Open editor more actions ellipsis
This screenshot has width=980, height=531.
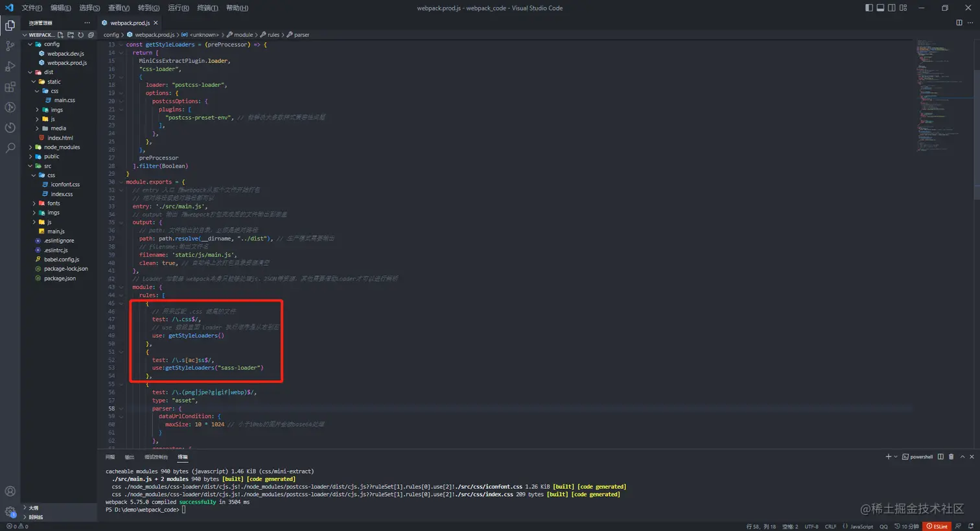click(x=970, y=23)
